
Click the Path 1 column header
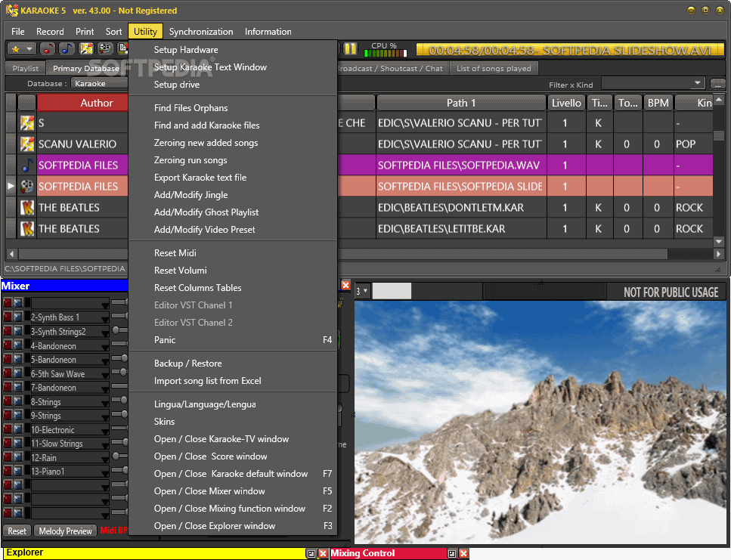[460, 103]
